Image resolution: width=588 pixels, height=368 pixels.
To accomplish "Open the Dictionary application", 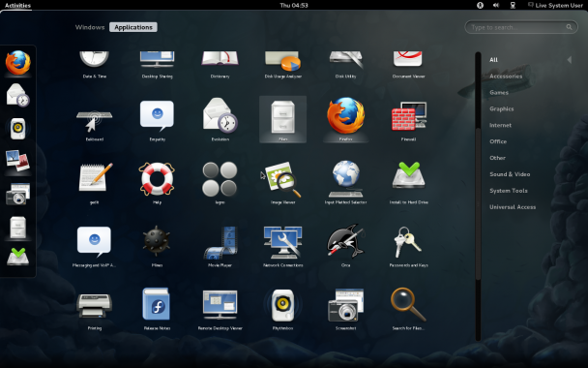I will [220, 64].
